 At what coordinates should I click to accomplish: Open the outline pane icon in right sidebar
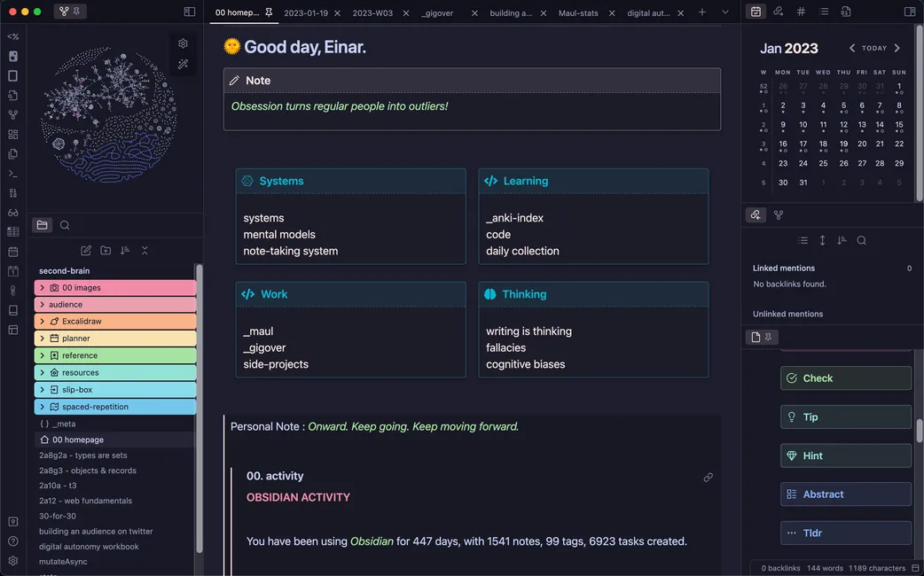click(x=824, y=12)
